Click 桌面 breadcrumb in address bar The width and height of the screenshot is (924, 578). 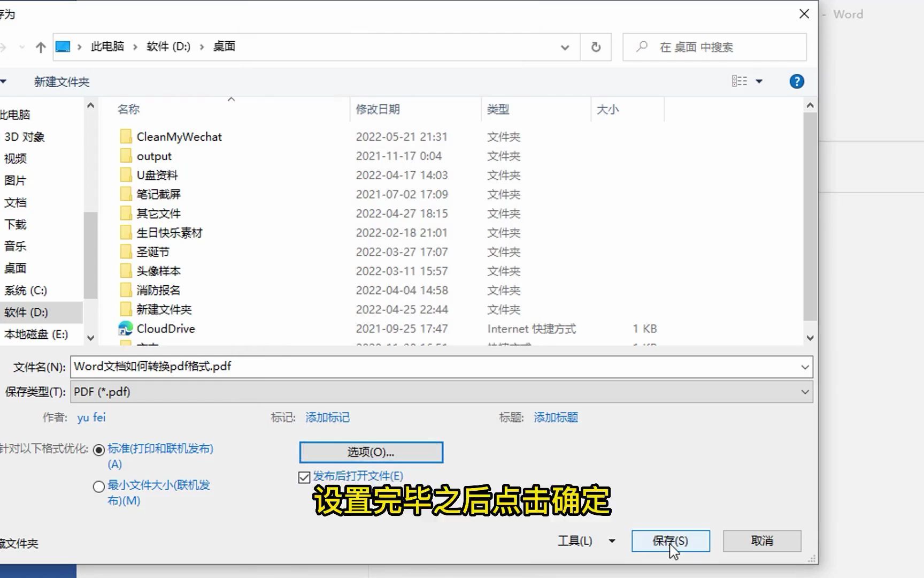pyautogui.click(x=224, y=47)
